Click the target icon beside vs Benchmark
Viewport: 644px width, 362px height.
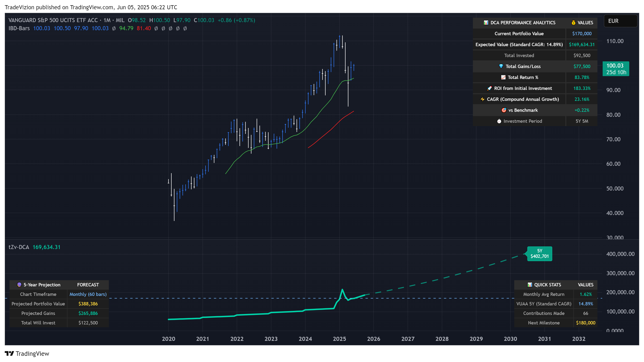click(x=504, y=110)
